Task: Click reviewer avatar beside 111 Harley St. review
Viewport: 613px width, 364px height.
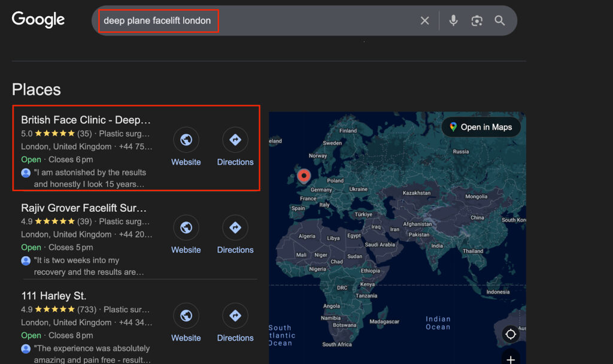Action: (26, 349)
